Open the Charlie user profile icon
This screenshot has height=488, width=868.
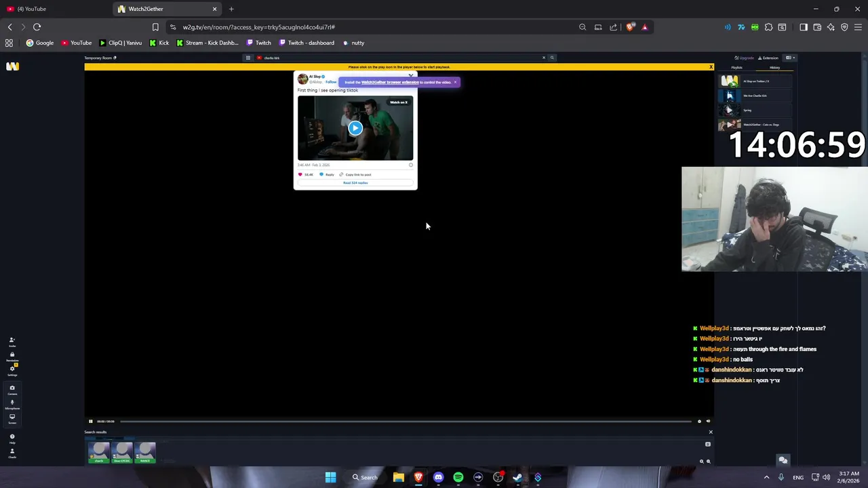pyautogui.click(x=12, y=453)
